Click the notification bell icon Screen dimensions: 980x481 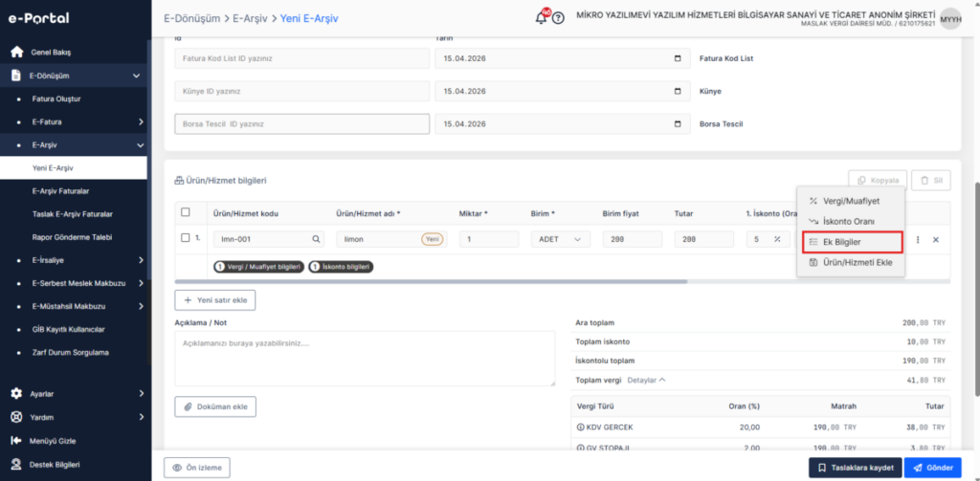click(542, 18)
